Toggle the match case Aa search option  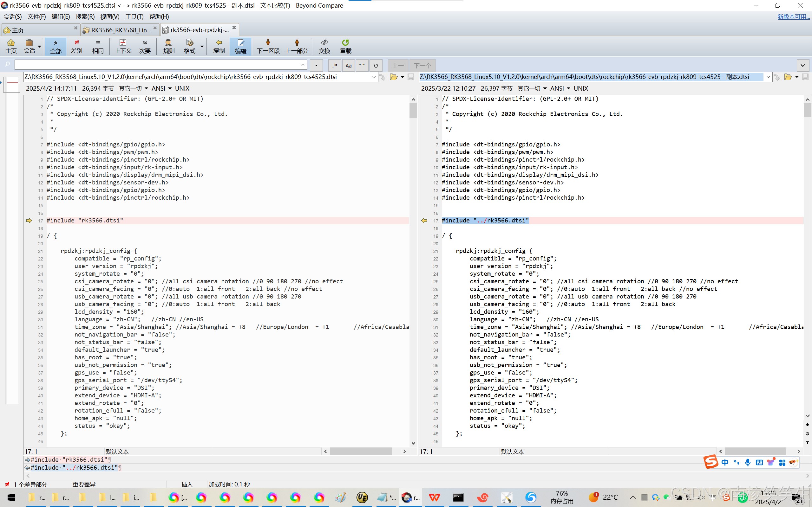pyautogui.click(x=348, y=65)
